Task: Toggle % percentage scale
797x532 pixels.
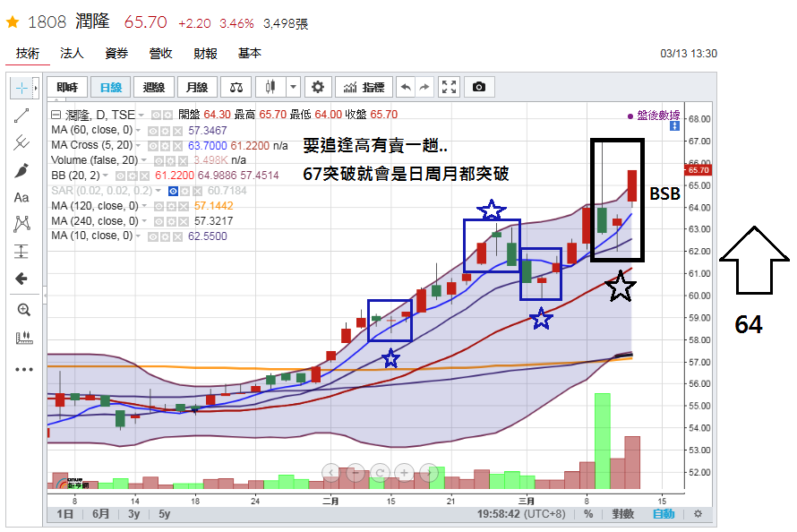Action: tap(588, 514)
